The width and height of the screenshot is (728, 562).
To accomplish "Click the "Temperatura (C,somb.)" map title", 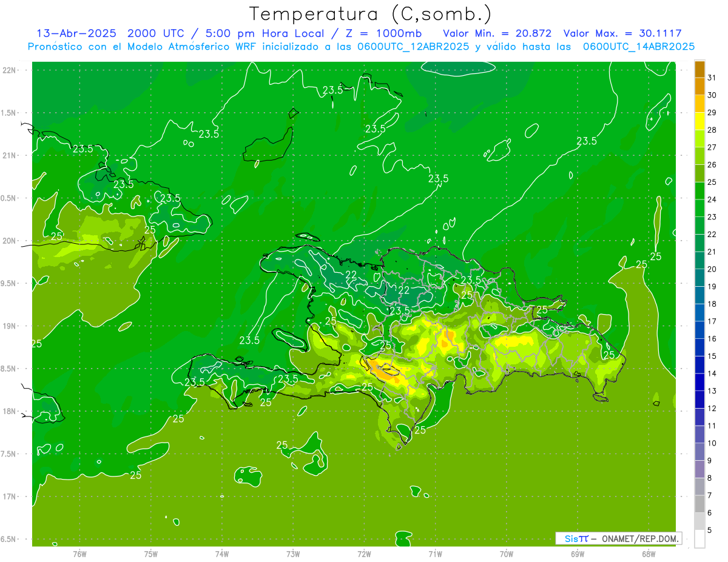I will (x=370, y=14).
